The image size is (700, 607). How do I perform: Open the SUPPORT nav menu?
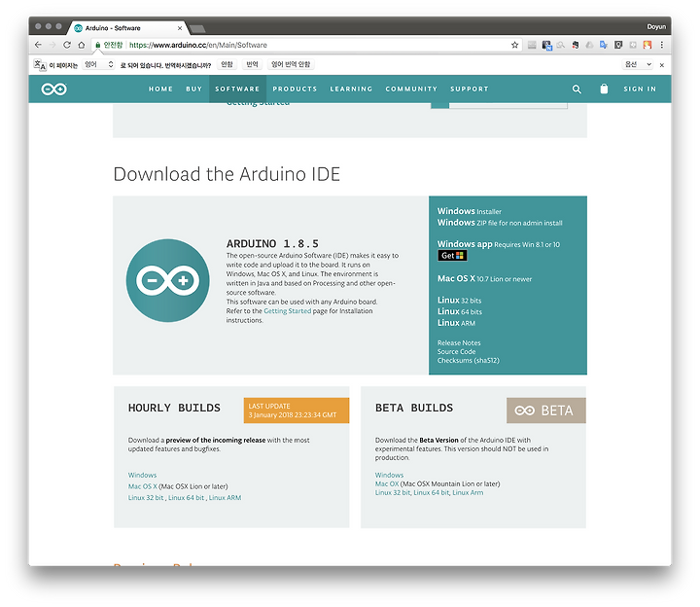tap(470, 89)
